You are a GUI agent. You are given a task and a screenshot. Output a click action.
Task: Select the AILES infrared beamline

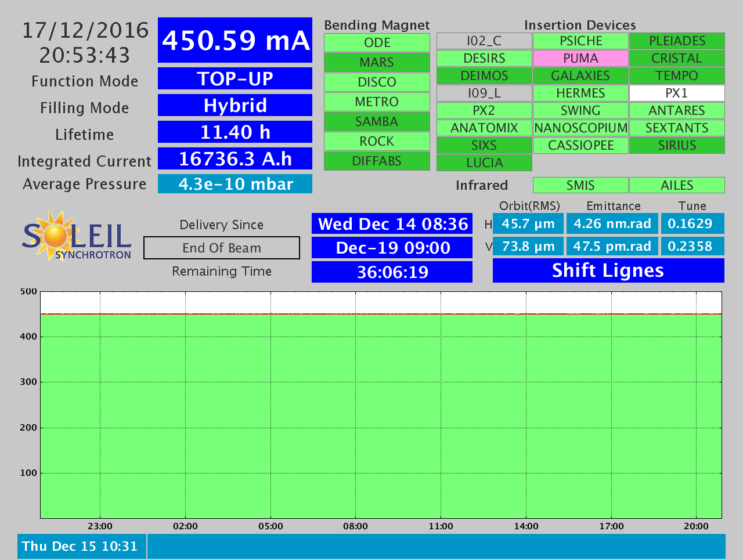point(677,185)
